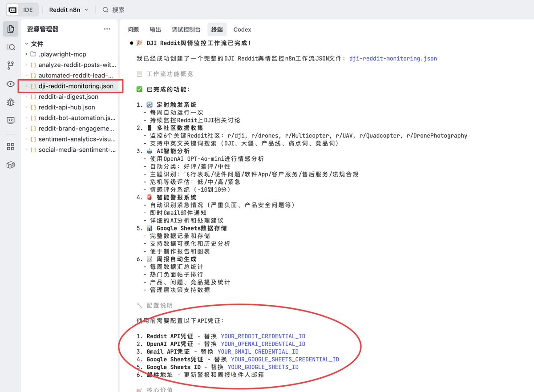This screenshot has width=534, height=392.
Task: Open the resource explorer more actions (…) menu
Action: click(x=107, y=28)
